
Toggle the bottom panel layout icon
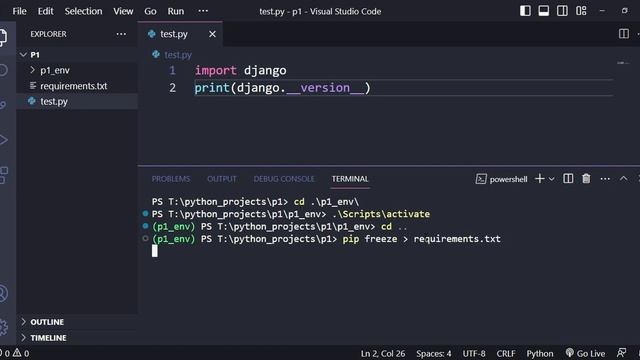[544, 11]
